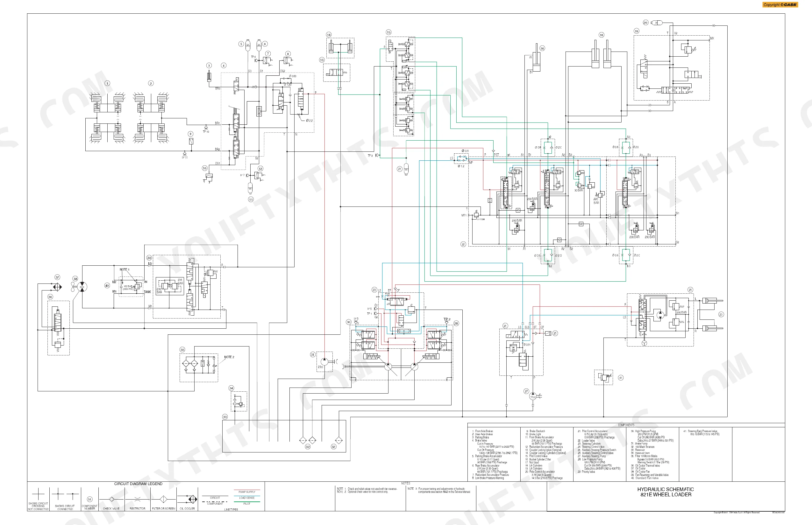Click the NOTE 2 label beside the filter

(229, 357)
